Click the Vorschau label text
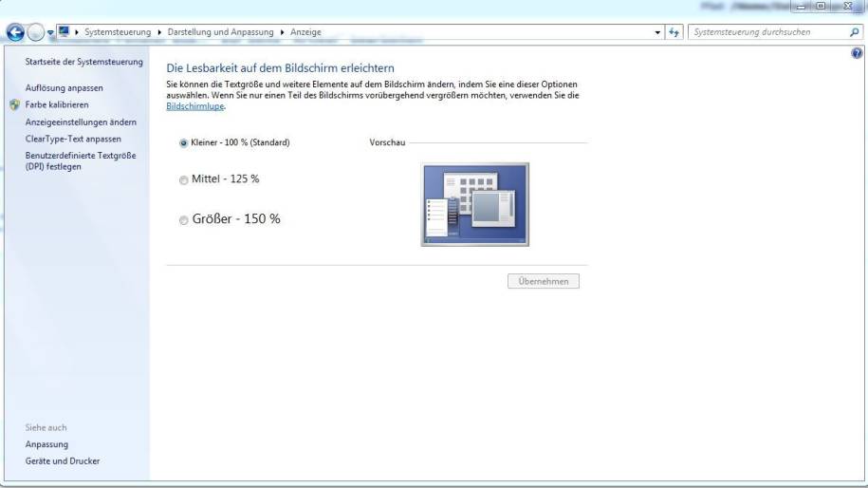This screenshot has height=488, width=868. (x=387, y=142)
